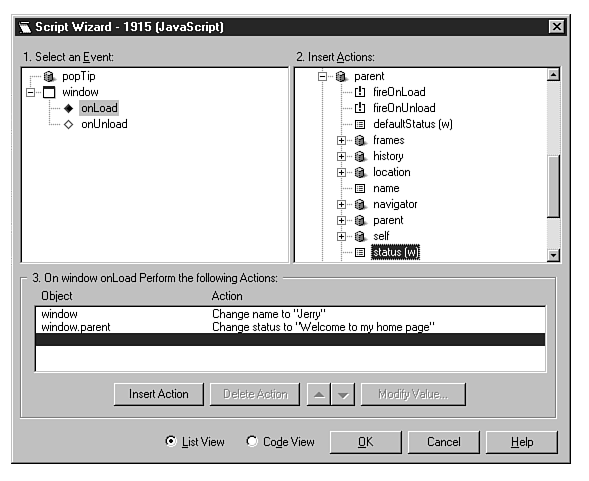
Task: Click the actions tree scrollbar down arrow
Action: [x=553, y=255]
